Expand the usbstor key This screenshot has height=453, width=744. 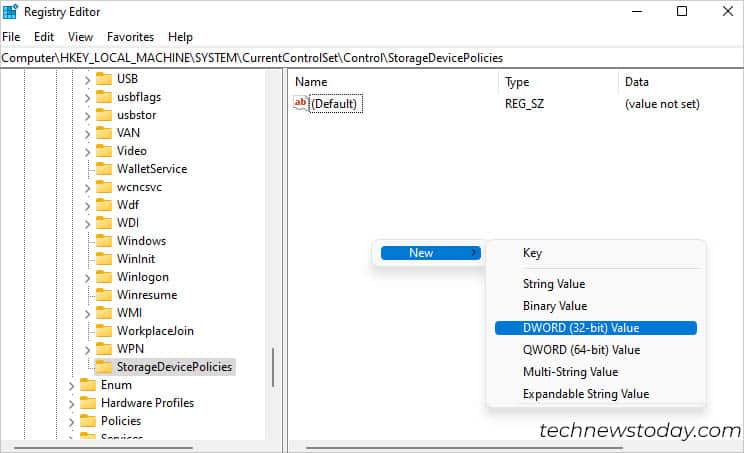click(x=87, y=116)
